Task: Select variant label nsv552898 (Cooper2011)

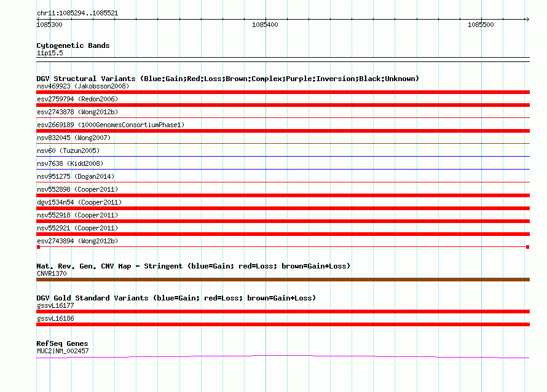Action: pos(77,189)
